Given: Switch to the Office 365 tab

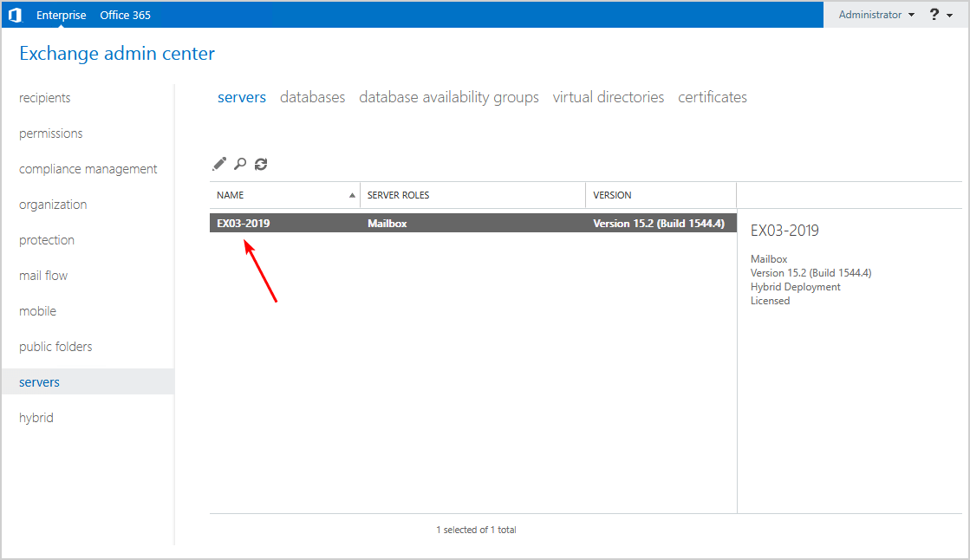Looking at the screenshot, I should pyautogui.click(x=125, y=15).
